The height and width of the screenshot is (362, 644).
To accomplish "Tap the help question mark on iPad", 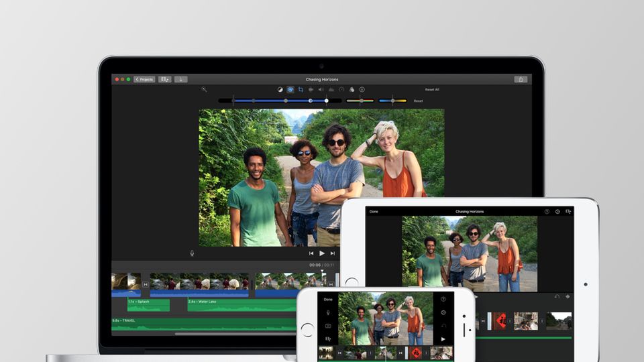I will pos(547,212).
